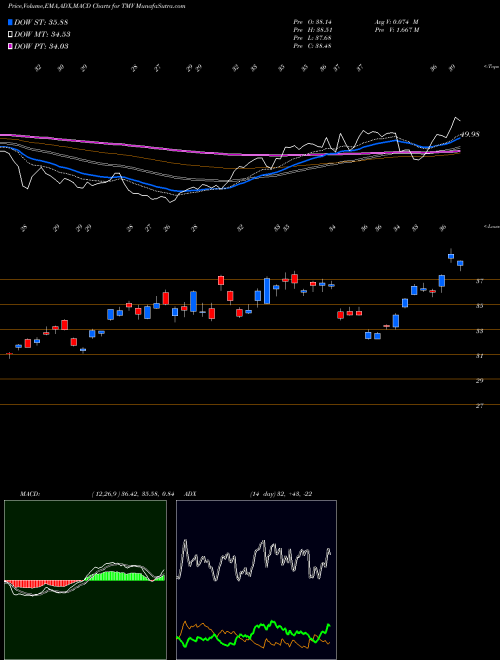Click the '<Tops' label at right edge
Image resolution: width=500 pixels, height=660 pixels.
click(491, 67)
